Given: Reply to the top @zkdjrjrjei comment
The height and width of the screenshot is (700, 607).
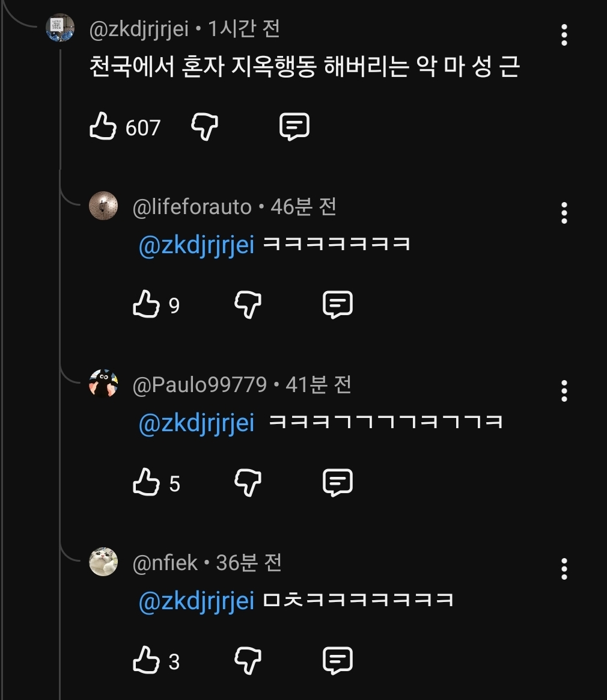Looking at the screenshot, I should [x=294, y=127].
